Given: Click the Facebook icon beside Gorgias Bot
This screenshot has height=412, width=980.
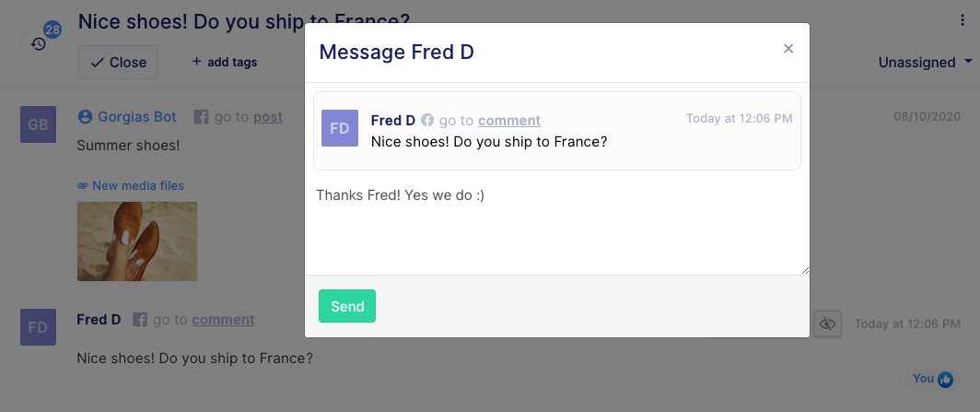Looking at the screenshot, I should tap(201, 117).
